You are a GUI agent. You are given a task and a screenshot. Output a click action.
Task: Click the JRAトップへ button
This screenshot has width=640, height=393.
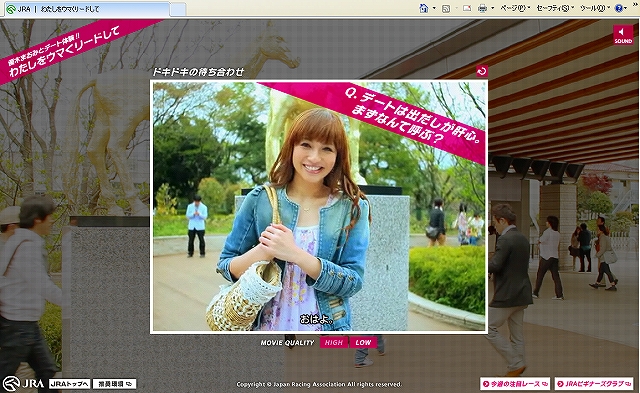coord(69,384)
